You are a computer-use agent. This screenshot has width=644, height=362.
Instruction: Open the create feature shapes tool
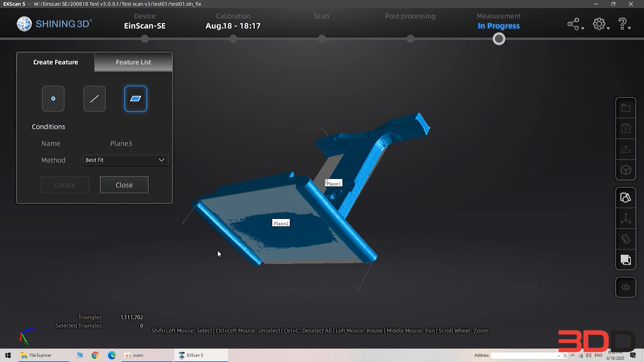pyautogui.click(x=626, y=198)
